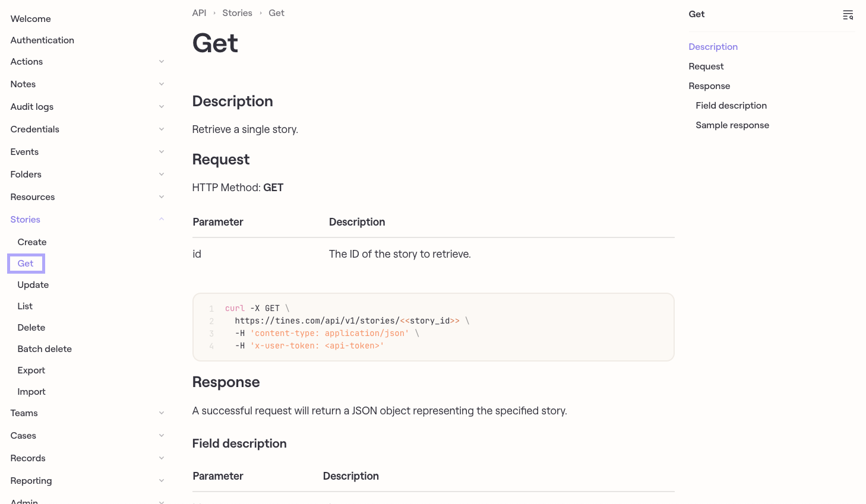Expand the Actions section chevron
866x504 pixels.
162,62
